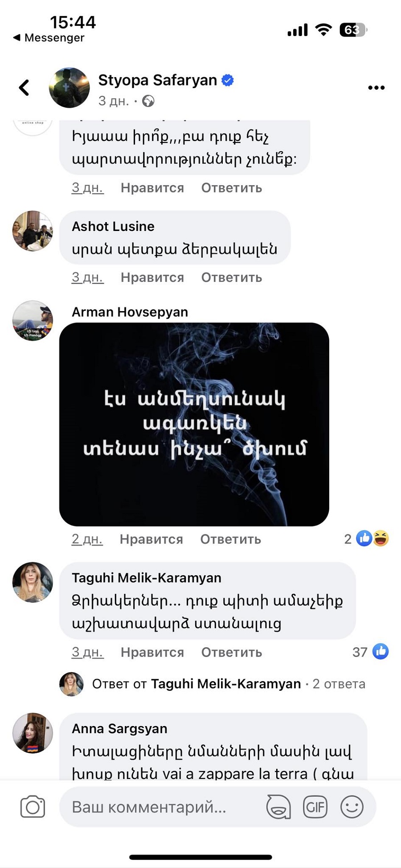
Task: Open the 37 likes on Taguhi's comment
Action: 371,652
